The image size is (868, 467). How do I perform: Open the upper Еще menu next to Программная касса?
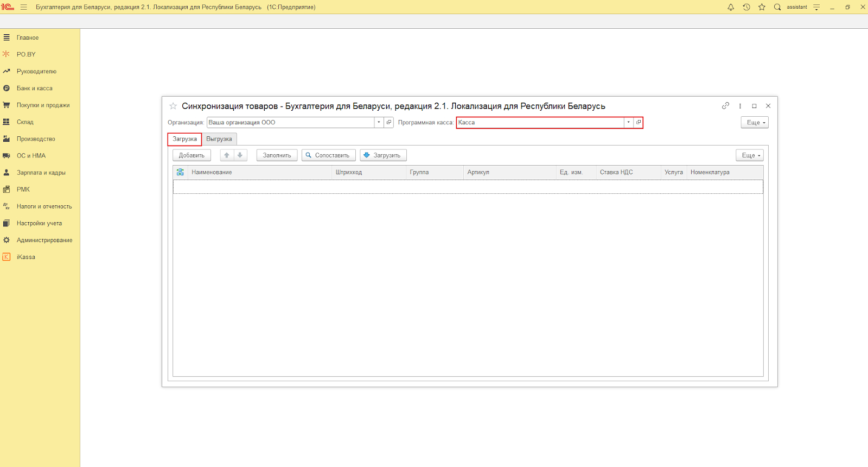[x=755, y=122]
